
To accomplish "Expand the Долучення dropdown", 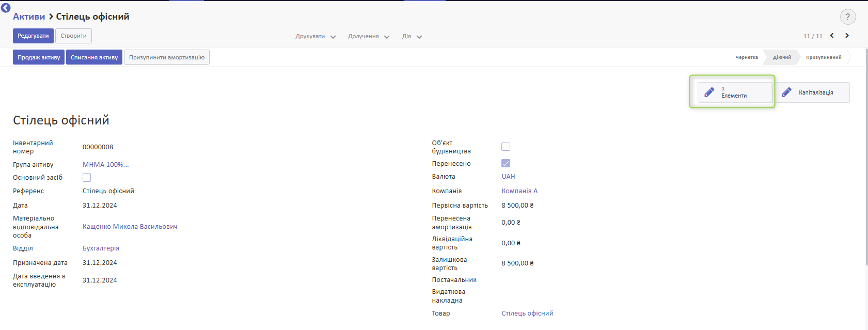I will (x=369, y=37).
